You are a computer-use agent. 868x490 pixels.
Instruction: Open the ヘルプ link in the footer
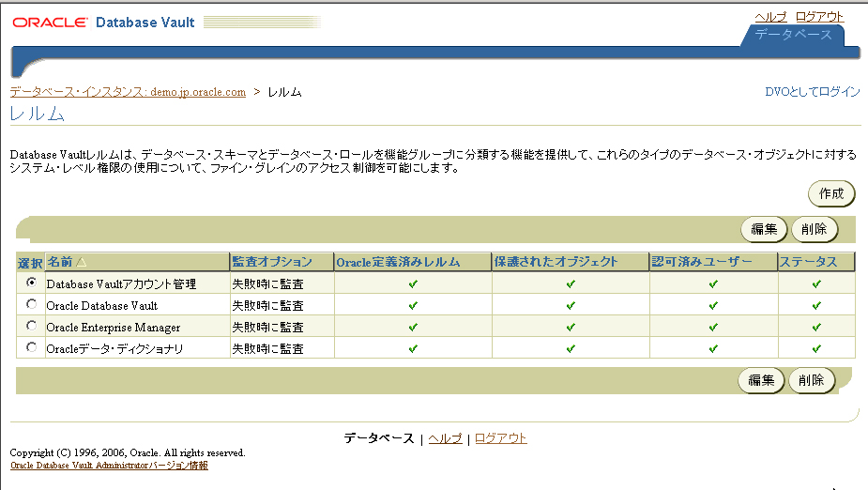coord(445,438)
